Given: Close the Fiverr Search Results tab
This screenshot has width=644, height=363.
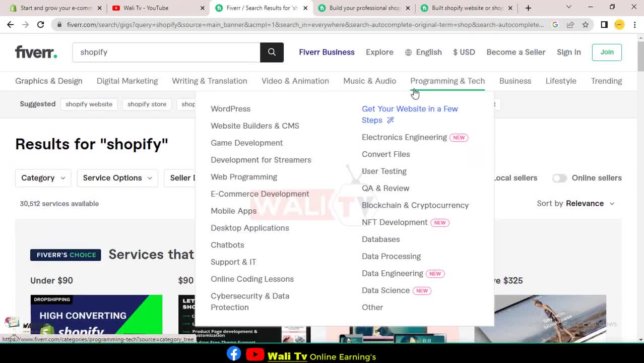Looking at the screenshot, I should [x=305, y=8].
